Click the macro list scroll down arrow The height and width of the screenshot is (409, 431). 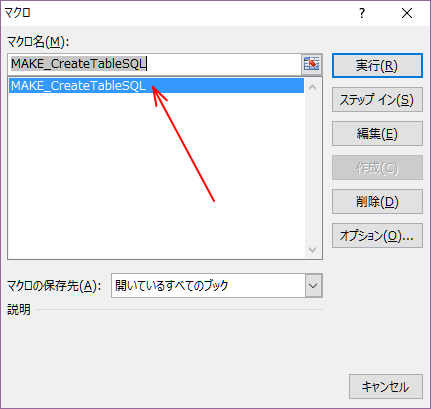pyautogui.click(x=313, y=249)
